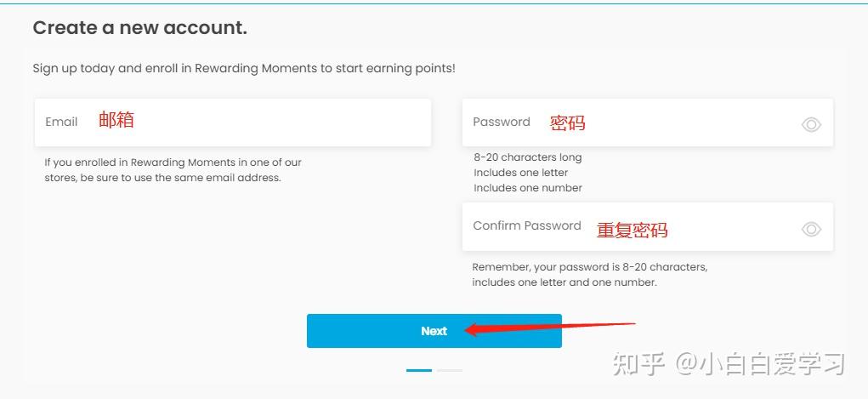Click the red 重复密码 annotation

(x=632, y=230)
